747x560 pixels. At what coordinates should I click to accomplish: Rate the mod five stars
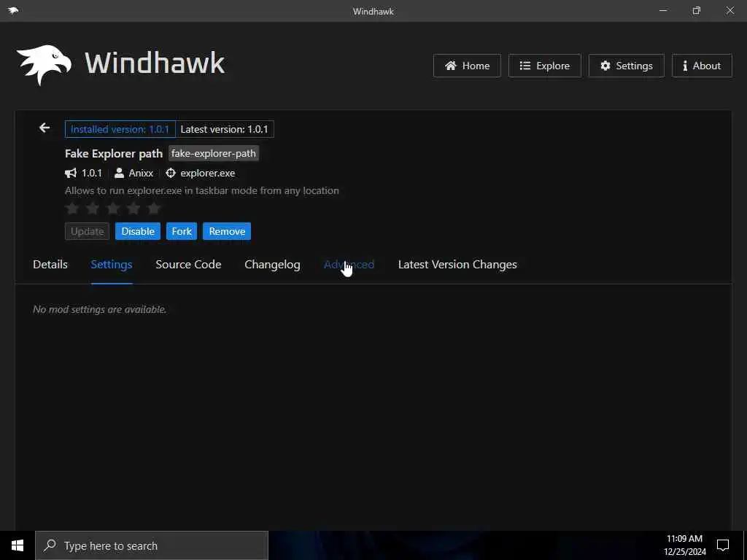(x=155, y=208)
